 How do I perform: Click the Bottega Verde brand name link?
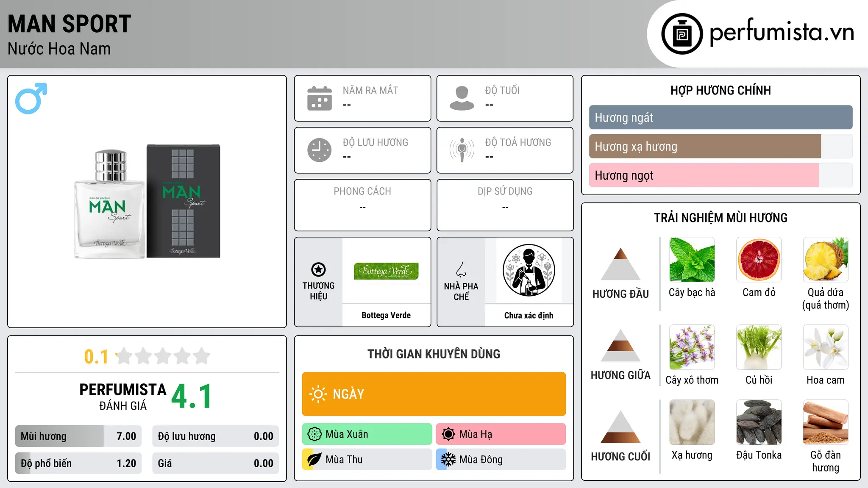(386, 315)
